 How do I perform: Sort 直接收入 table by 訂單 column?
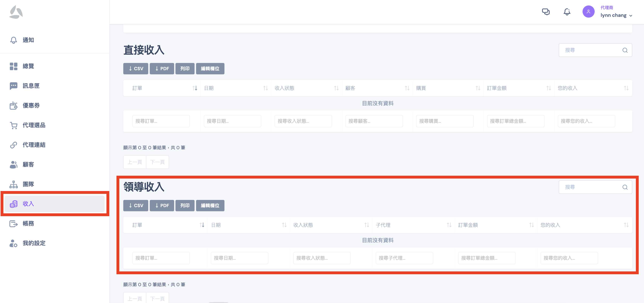click(195, 88)
